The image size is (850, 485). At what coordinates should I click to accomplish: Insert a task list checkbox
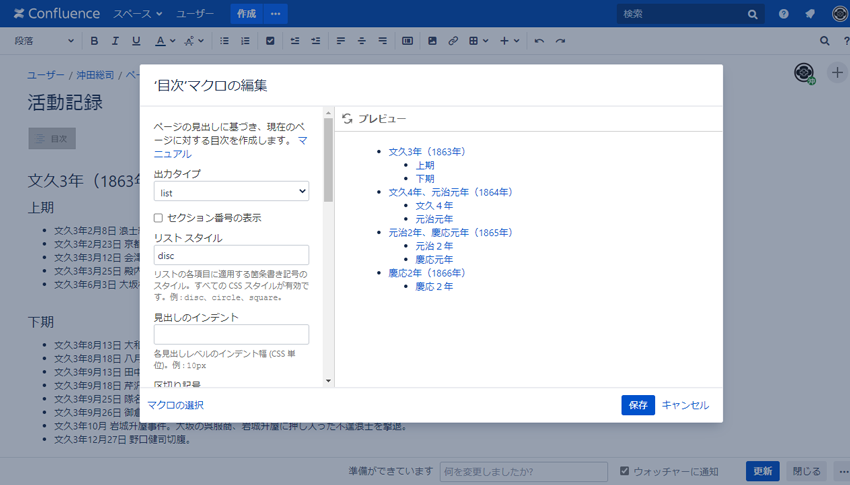click(270, 41)
